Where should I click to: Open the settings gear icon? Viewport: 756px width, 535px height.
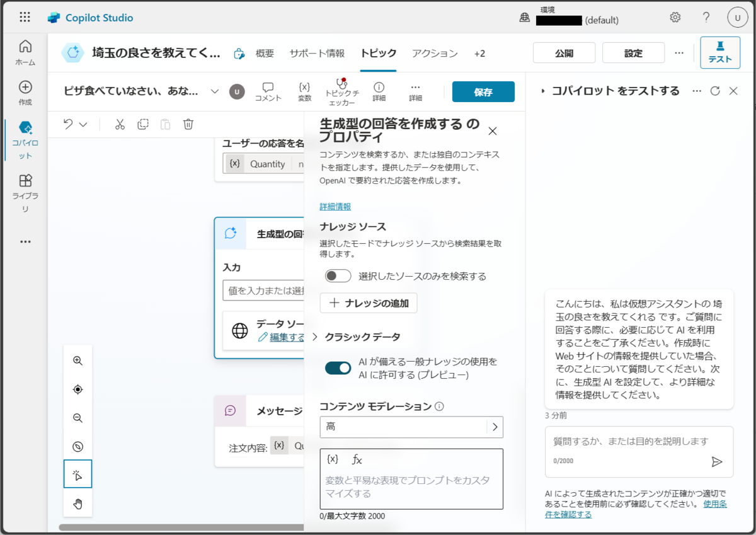point(675,18)
